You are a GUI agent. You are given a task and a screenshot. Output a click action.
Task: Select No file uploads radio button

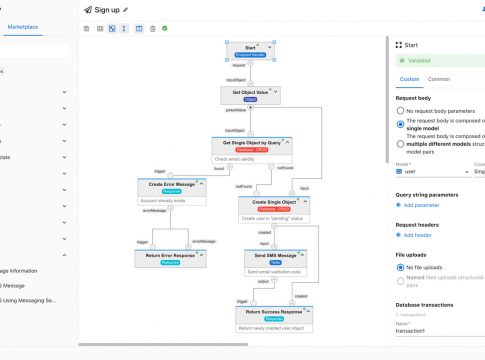click(400, 267)
